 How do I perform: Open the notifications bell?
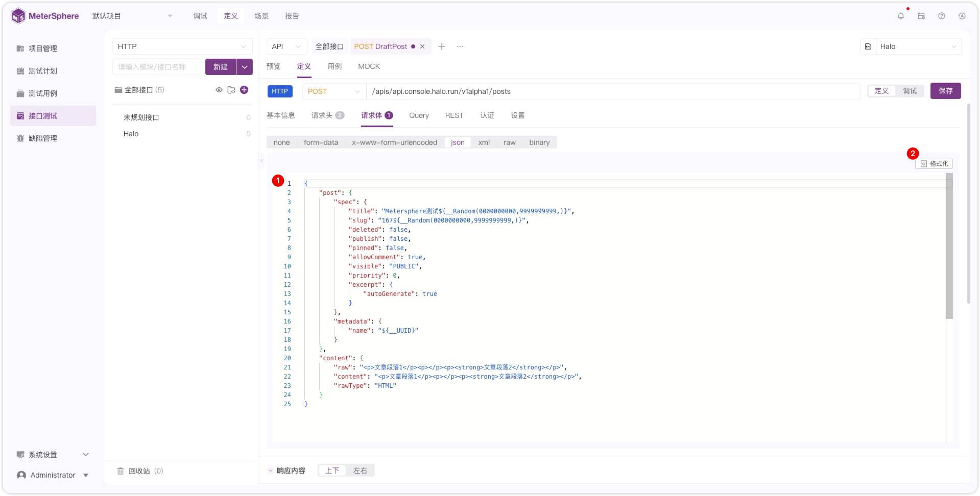pyautogui.click(x=901, y=16)
